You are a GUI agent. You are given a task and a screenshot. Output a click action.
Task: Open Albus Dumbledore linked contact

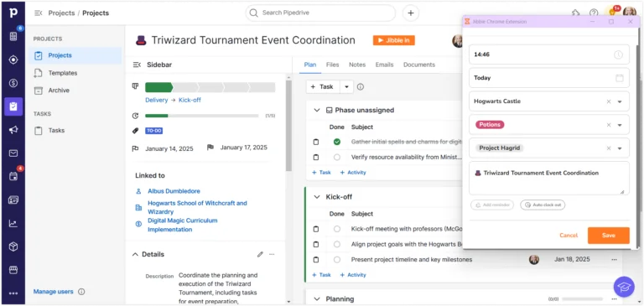click(x=174, y=191)
